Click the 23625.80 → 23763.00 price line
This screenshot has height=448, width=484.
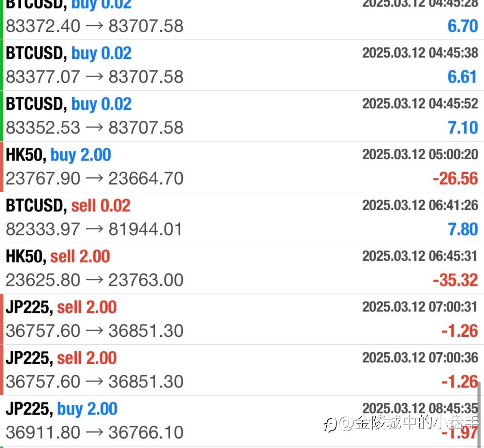(x=95, y=280)
